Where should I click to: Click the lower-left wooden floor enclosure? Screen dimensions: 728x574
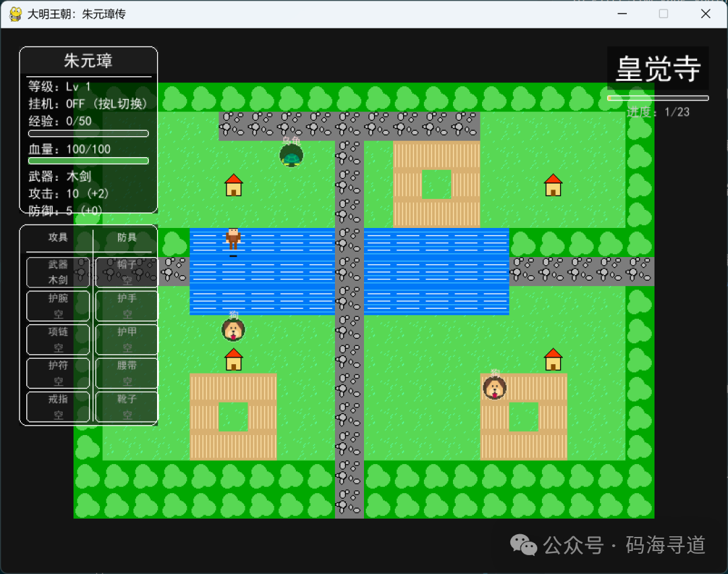(x=233, y=417)
